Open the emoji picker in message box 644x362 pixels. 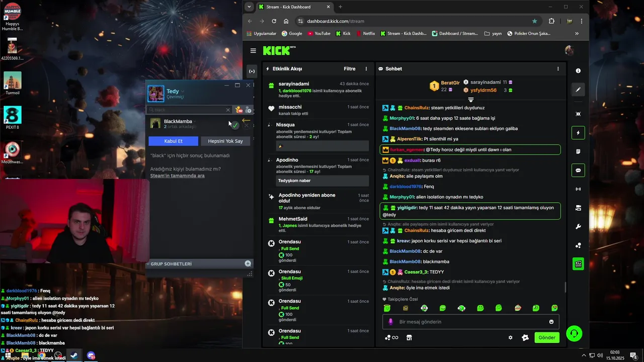tap(551, 322)
